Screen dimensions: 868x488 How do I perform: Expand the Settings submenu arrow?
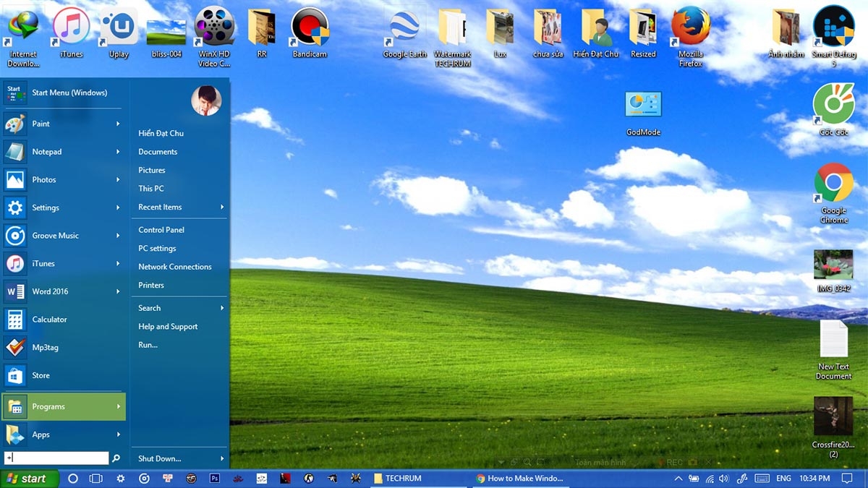[x=118, y=207]
